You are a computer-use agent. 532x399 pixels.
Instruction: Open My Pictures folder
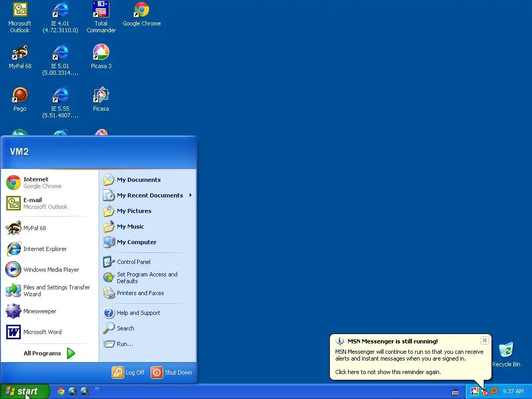(x=148, y=211)
